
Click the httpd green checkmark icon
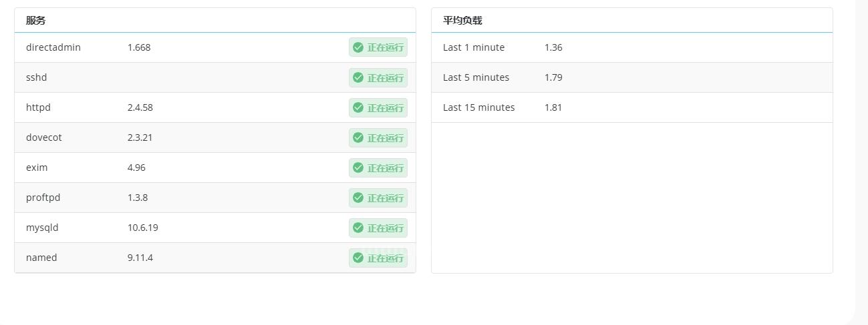pyautogui.click(x=358, y=107)
